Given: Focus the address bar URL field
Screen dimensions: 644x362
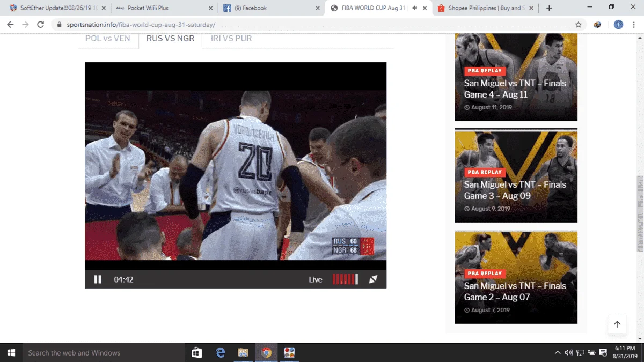Looking at the screenshot, I should 311,25.
